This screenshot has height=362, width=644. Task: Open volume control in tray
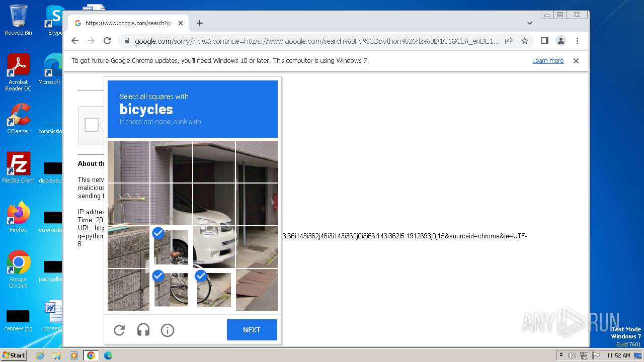572,355
